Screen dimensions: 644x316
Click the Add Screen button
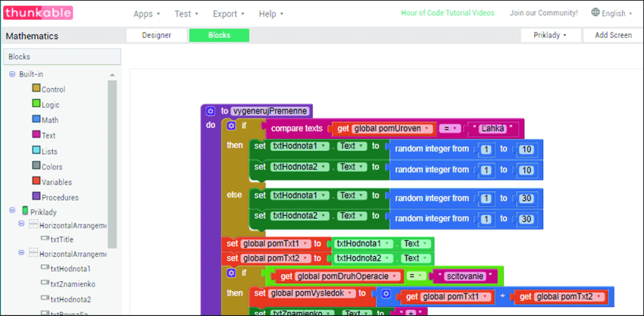pos(613,36)
